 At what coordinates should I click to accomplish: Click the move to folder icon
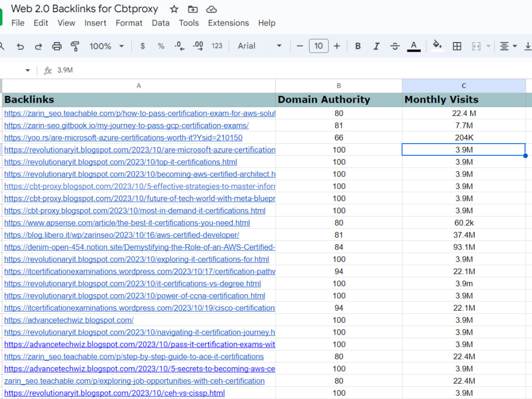coord(193,9)
